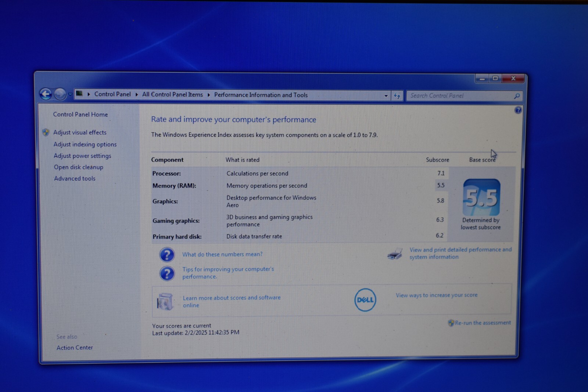Click the address bar refresh button
Screen dimensions: 588x392
(397, 96)
